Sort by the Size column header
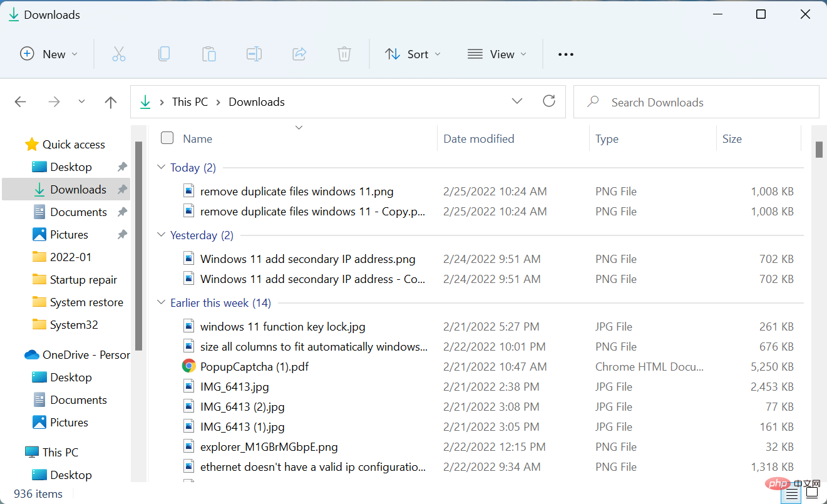This screenshot has width=827, height=504. click(732, 139)
